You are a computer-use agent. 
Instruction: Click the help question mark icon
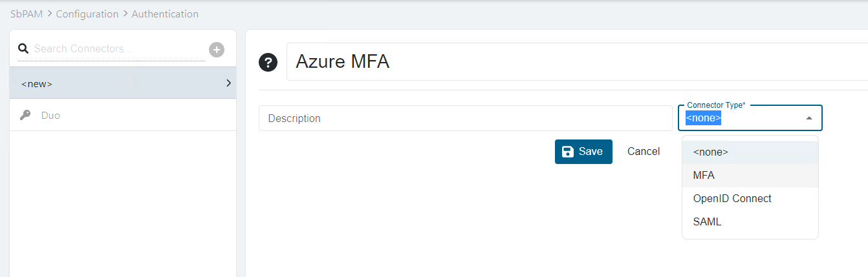click(x=268, y=63)
